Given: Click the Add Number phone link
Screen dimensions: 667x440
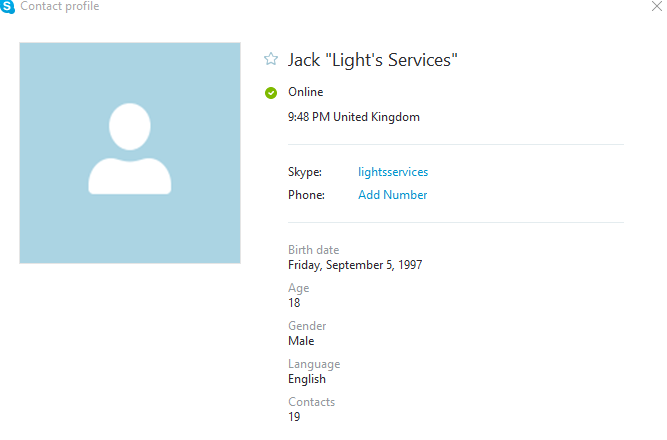Looking at the screenshot, I should coord(392,195).
